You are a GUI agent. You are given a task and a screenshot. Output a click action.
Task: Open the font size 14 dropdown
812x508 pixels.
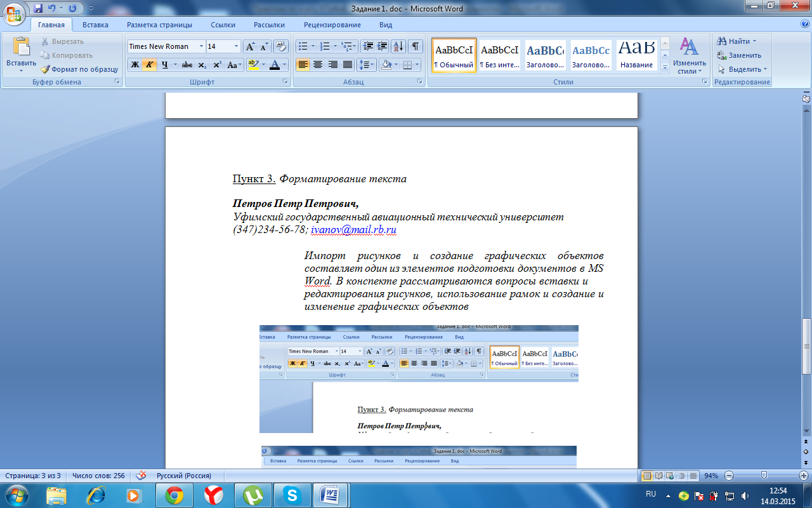coord(237,46)
